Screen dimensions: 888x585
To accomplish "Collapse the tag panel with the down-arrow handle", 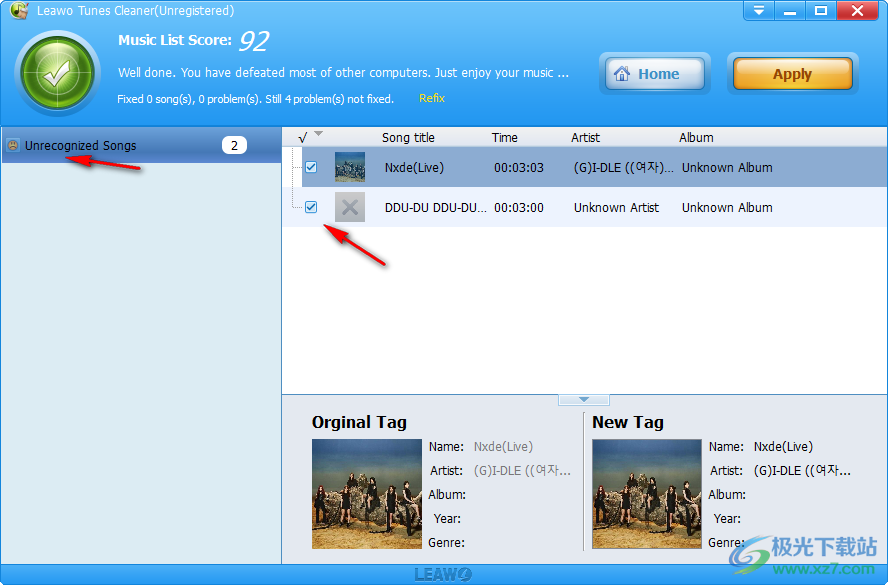I will (x=584, y=400).
